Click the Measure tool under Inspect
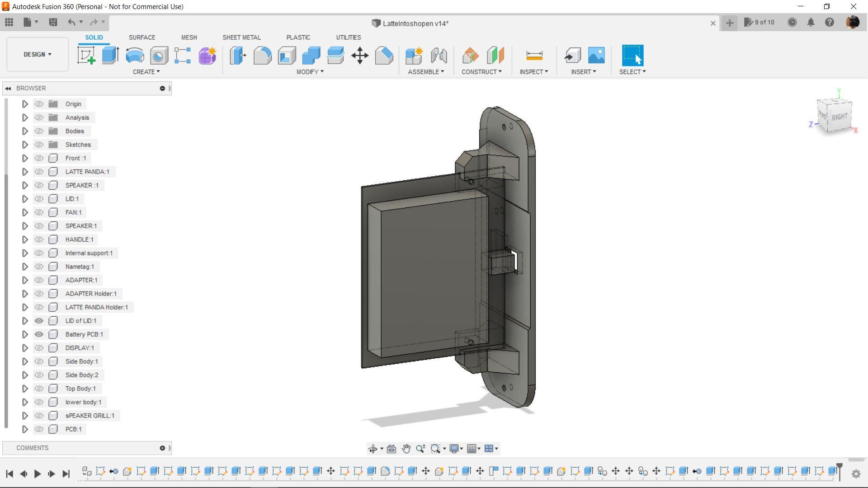The image size is (868, 488). (x=534, y=56)
